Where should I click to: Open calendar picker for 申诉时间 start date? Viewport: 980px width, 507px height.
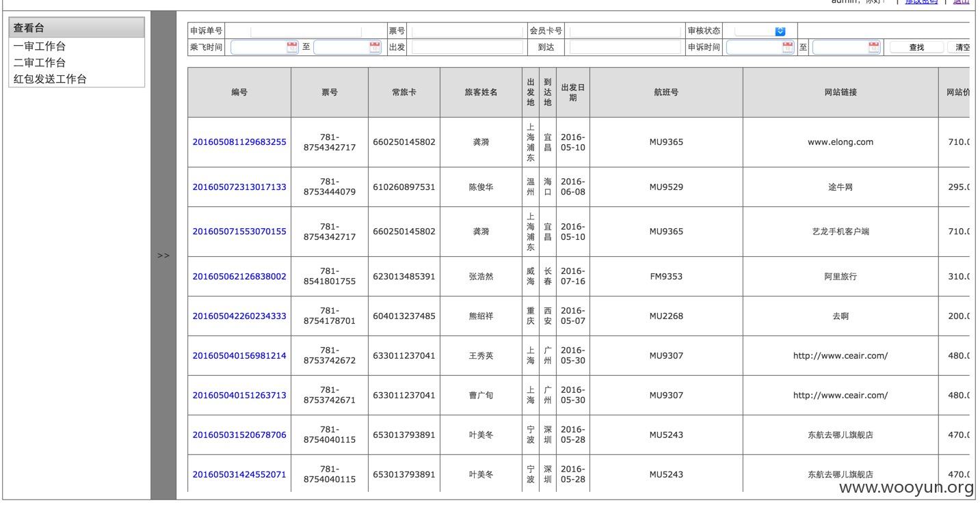[788, 47]
